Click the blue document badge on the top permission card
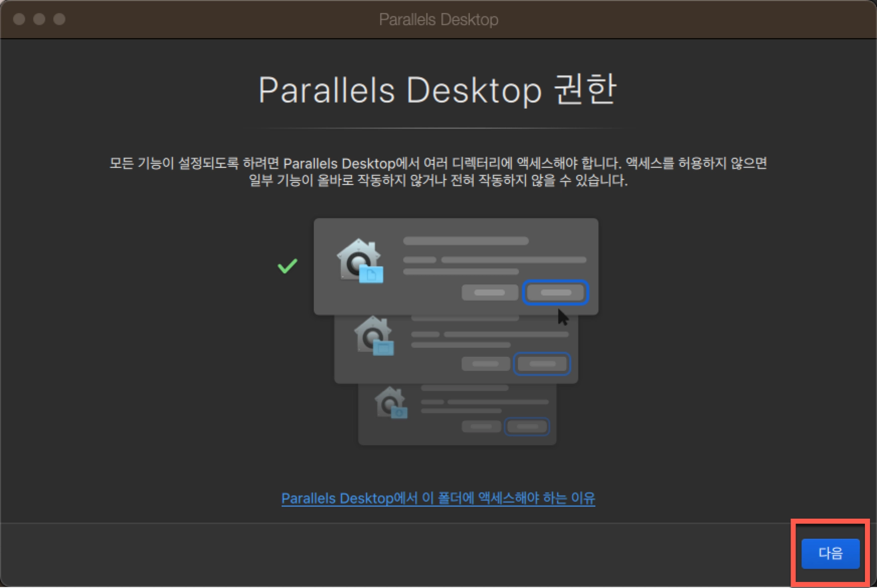The image size is (877, 588). click(372, 274)
